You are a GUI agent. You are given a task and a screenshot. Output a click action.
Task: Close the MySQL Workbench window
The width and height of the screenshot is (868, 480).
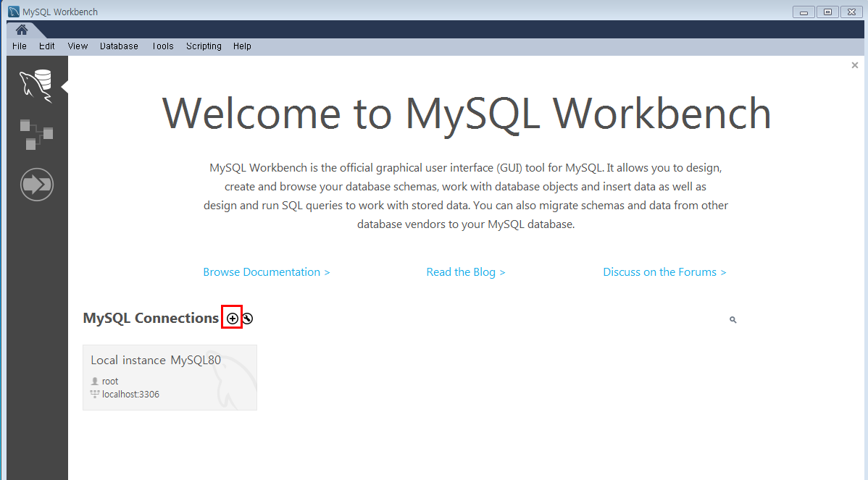coord(852,12)
